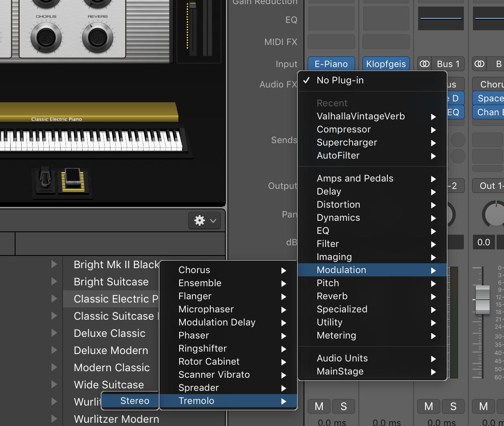
Task: Click the yellow expression pedal icon
Action: click(x=74, y=180)
